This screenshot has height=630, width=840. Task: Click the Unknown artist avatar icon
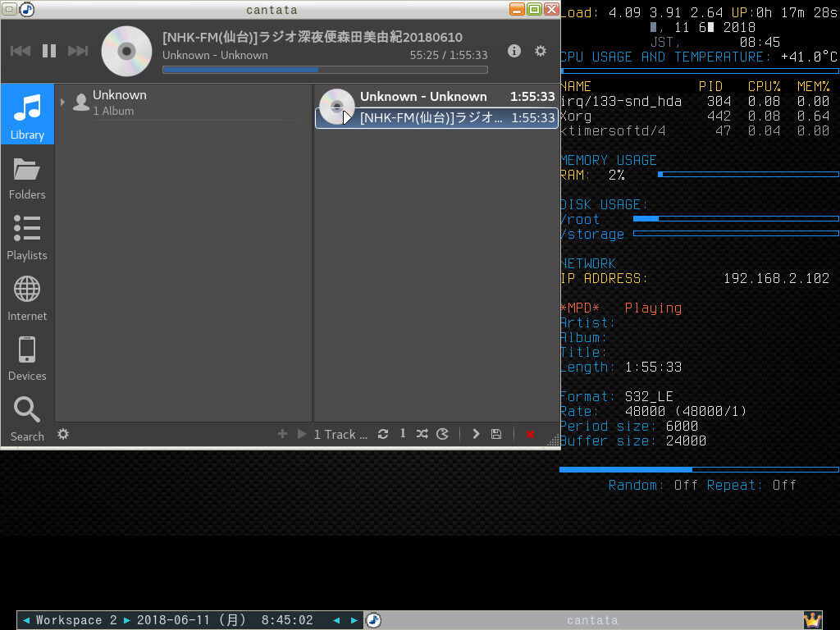pos(81,102)
